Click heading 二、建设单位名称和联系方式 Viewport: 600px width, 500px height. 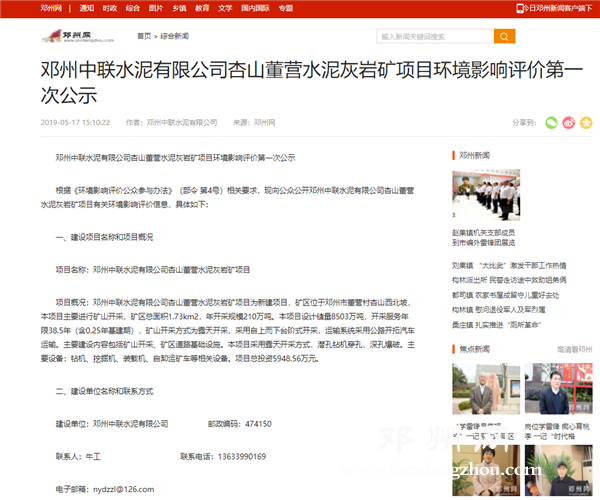104,391
